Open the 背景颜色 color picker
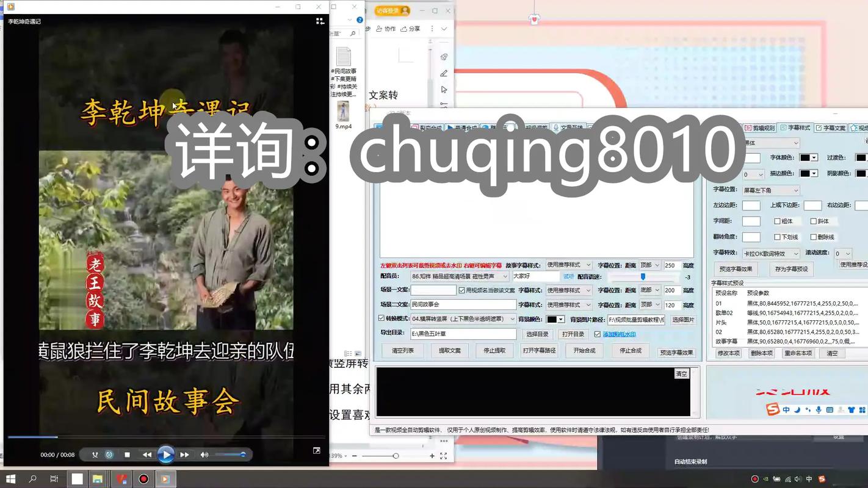 [555, 319]
